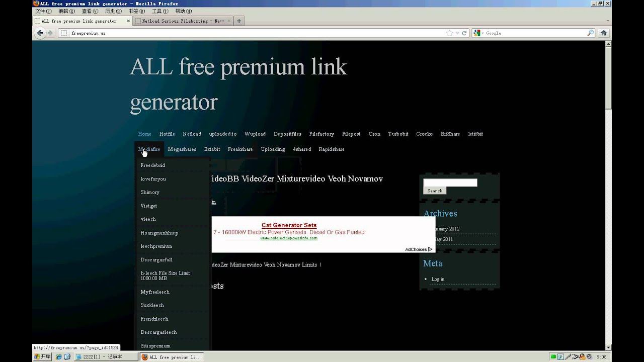Click the AdChoices icon on the ad
This screenshot has height=362, width=644.
pyautogui.click(x=430, y=249)
